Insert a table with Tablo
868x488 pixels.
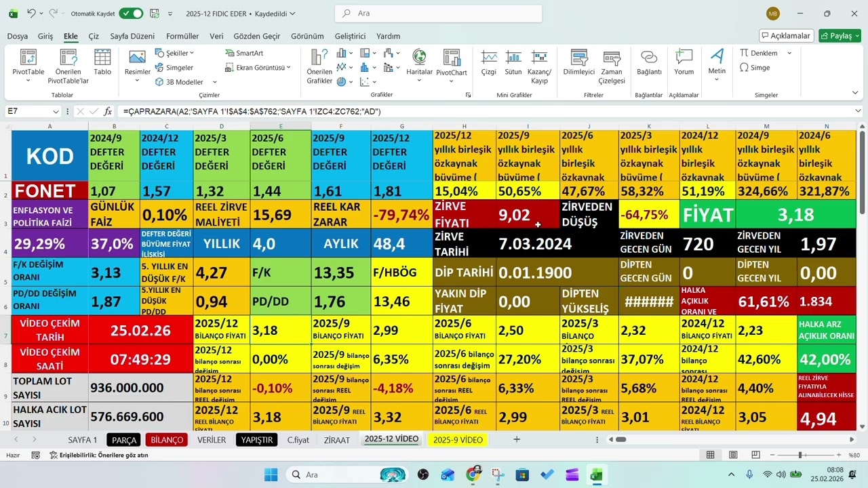[102, 61]
